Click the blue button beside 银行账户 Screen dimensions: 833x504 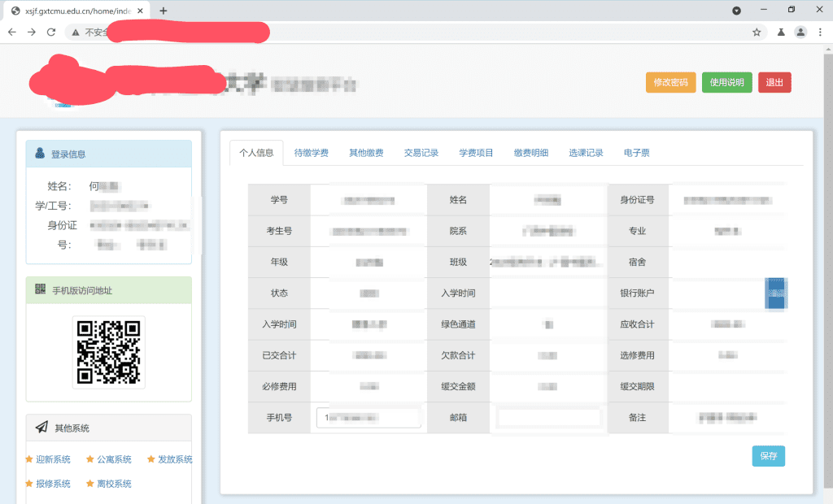pos(776,293)
